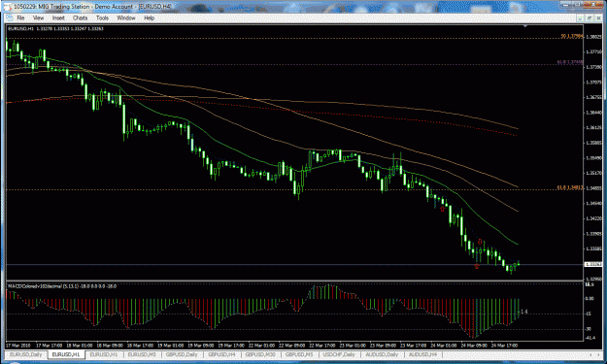The width and height of the screenshot is (607, 364).
Task: Switch to the GBPUSD,Daily chart tab
Action: click(x=182, y=354)
